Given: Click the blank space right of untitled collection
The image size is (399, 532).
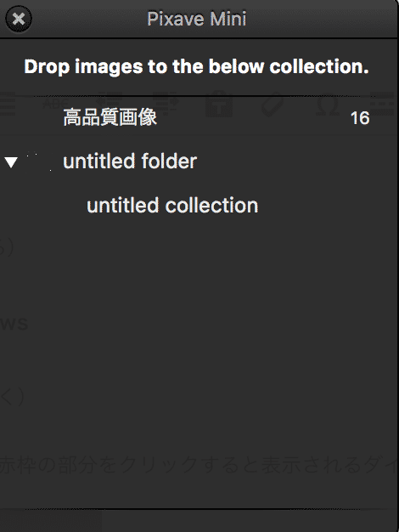Looking at the screenshot, I should pyautogui.click(x=328, y=206).
